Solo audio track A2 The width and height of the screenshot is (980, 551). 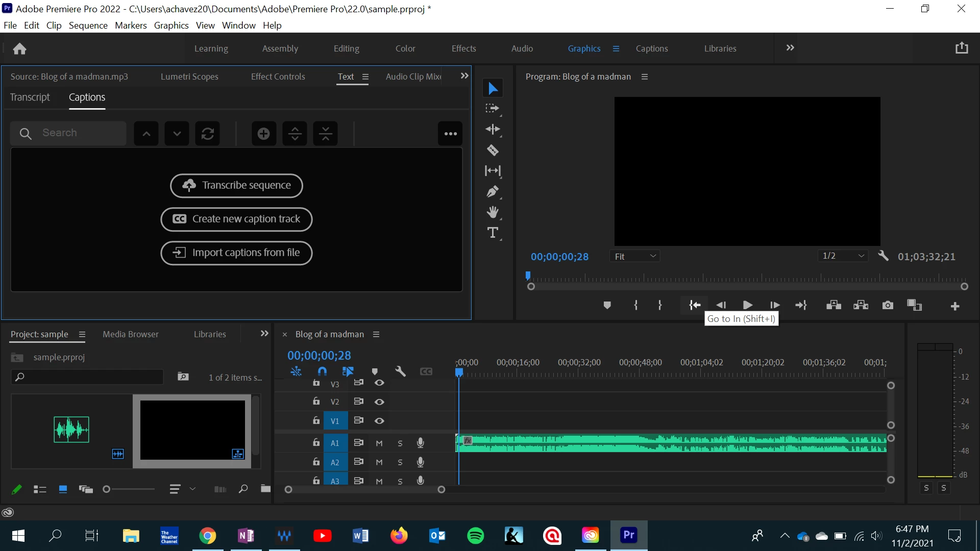[400, 462]
